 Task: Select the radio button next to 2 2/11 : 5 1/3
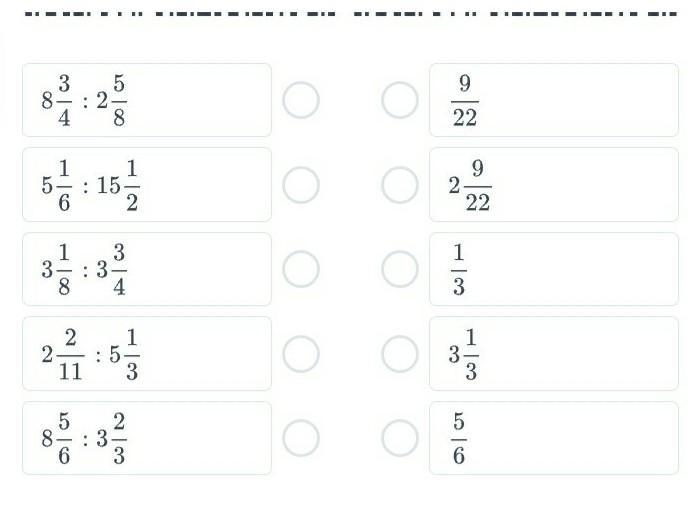pyautogui.click(x=301, y=353)
